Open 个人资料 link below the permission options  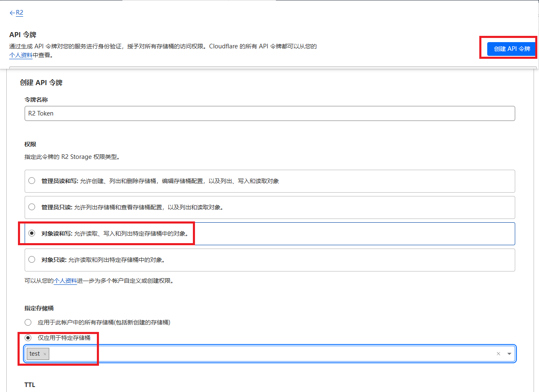(66, 281)
